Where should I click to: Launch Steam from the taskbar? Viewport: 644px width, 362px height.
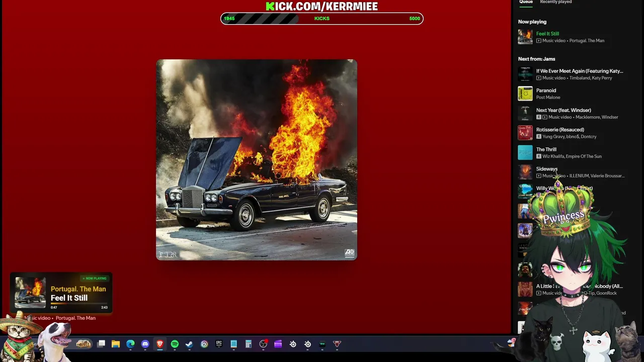[189, 344]
